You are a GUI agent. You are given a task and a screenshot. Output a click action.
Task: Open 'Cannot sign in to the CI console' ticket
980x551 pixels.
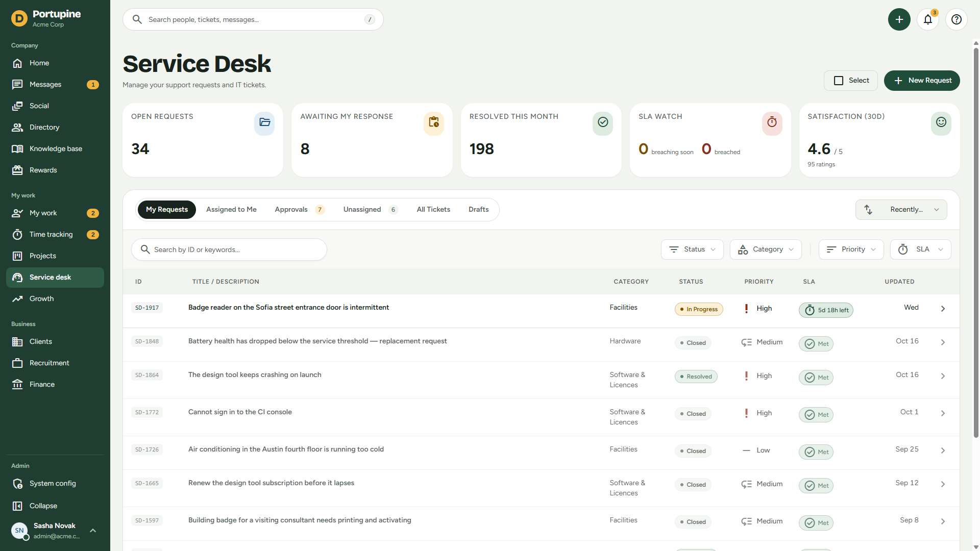tap(240, 412)
